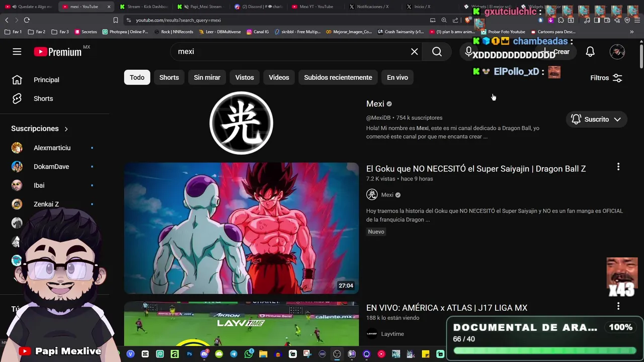644x362 pixels.
Task: Open the América x Atlas live thumbnail
Action: point(242,324)
